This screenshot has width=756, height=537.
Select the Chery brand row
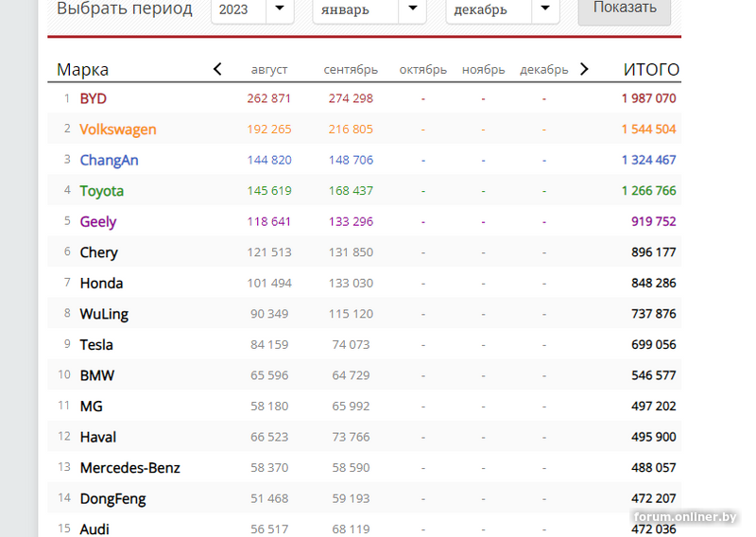coord(99,252)
